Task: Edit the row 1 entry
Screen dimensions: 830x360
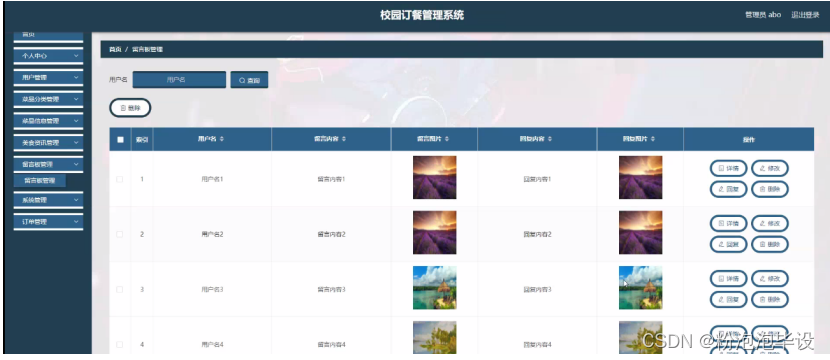Action: click(770, 168)
